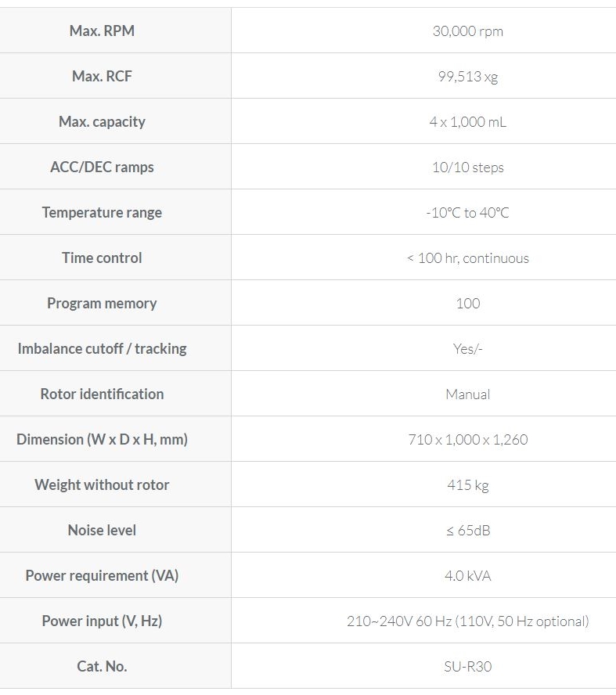The image size is (616, 695).
Task: Click the ACC/DEC ramps label
Action: tap(102, 167)
